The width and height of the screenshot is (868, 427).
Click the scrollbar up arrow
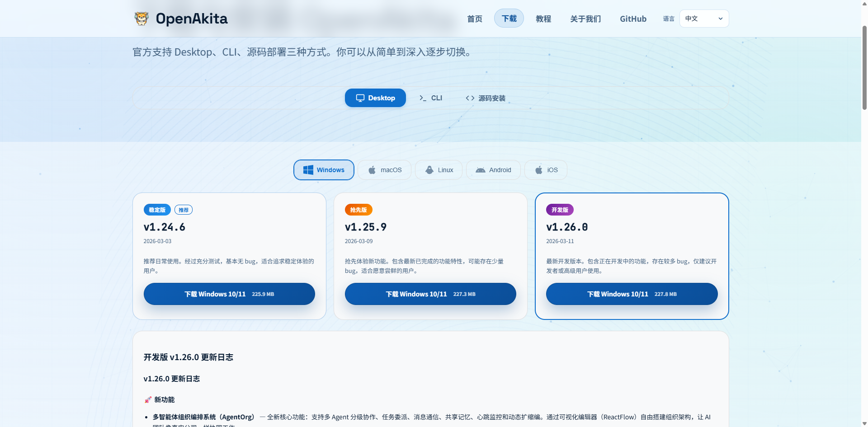(864, 3)
